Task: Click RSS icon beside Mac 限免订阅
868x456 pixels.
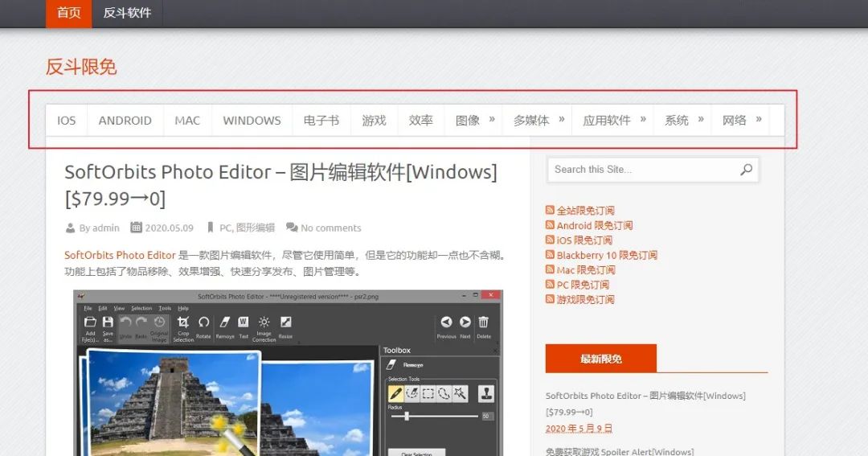Action: (x=550, y=270)
